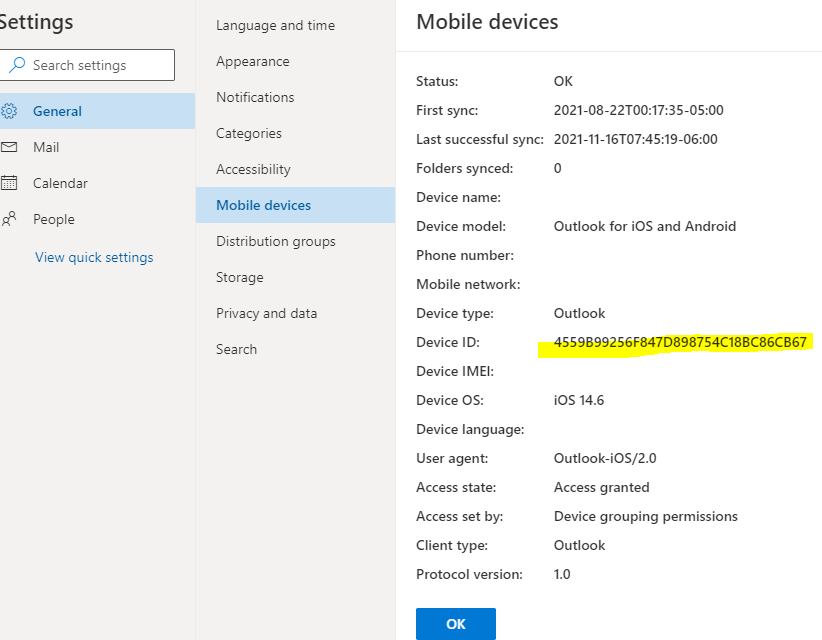Viewport: 822px width, 640px height.
Task: Open View quick settings link
Action: 94,257
